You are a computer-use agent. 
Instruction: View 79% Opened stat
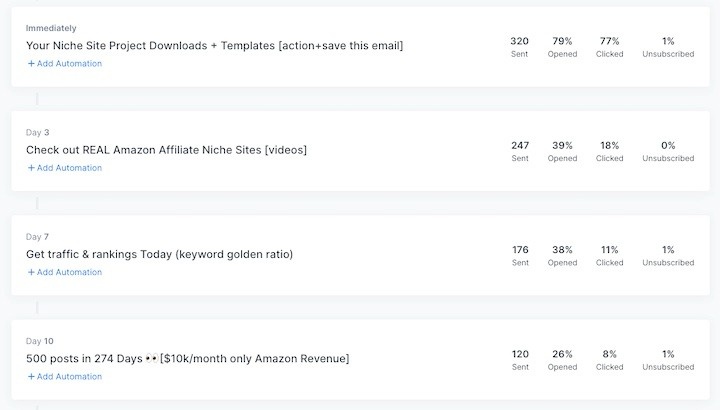[x=562, y=46]
